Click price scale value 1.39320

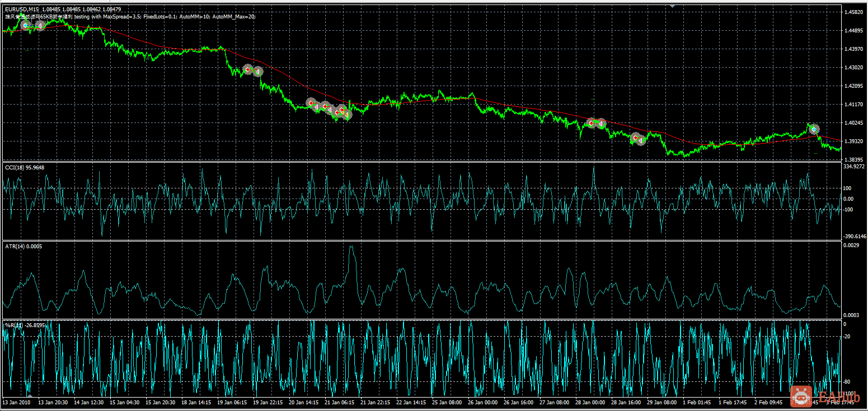pyautogui.click(x=855, y=141)
